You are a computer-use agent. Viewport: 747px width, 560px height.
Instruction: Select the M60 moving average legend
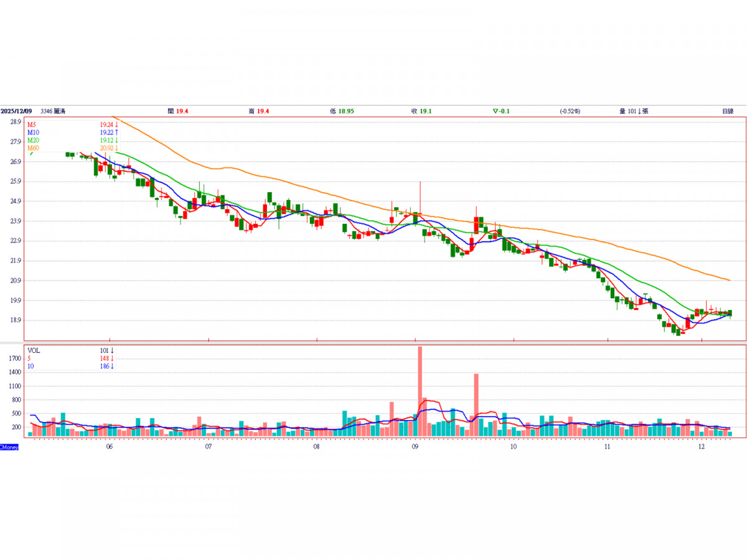(x=34, y=148)
